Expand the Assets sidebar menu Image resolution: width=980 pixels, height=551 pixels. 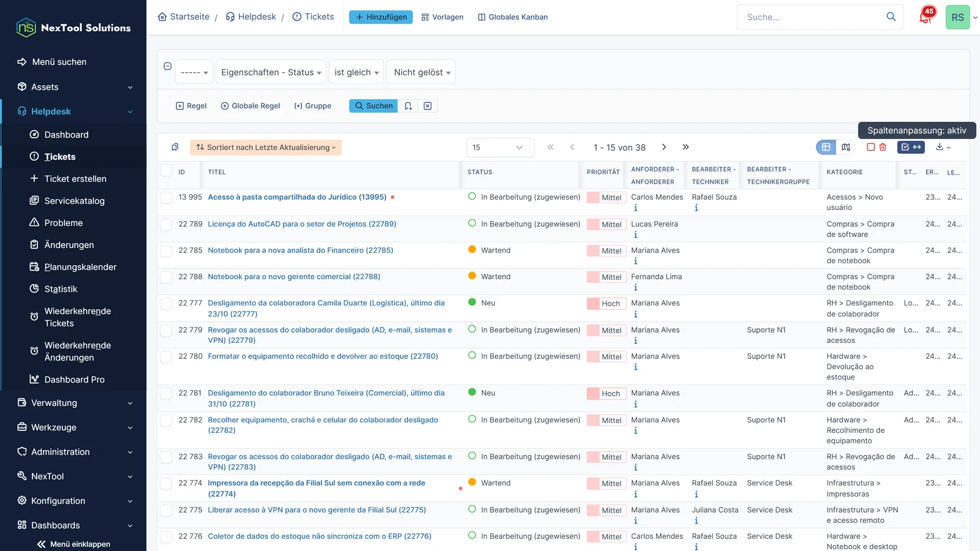(73, 87)
